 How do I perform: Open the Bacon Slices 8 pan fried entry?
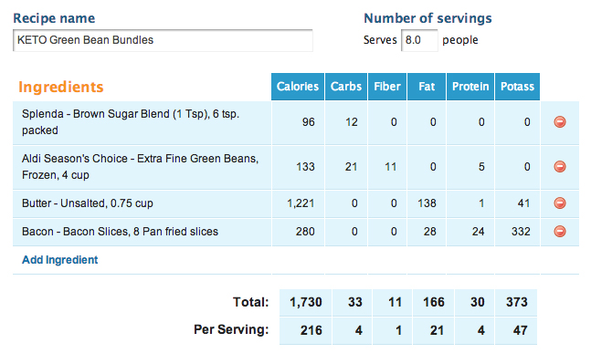[x=120, y=231]
